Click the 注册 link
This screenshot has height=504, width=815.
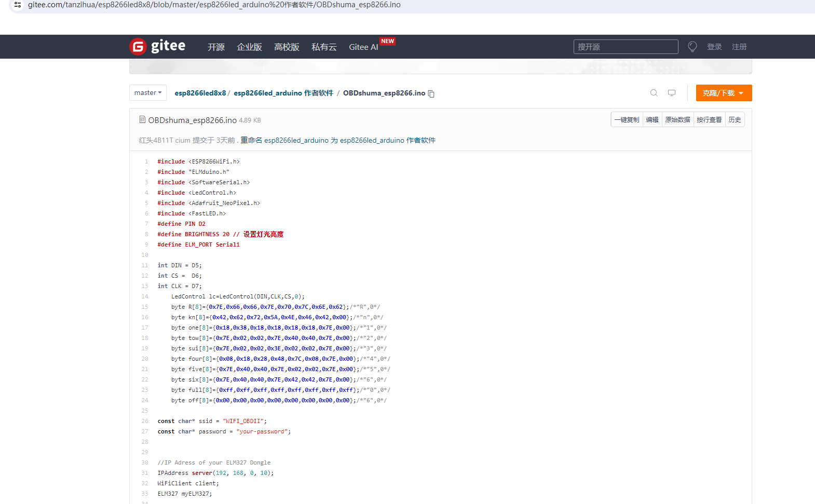(739, 47)
